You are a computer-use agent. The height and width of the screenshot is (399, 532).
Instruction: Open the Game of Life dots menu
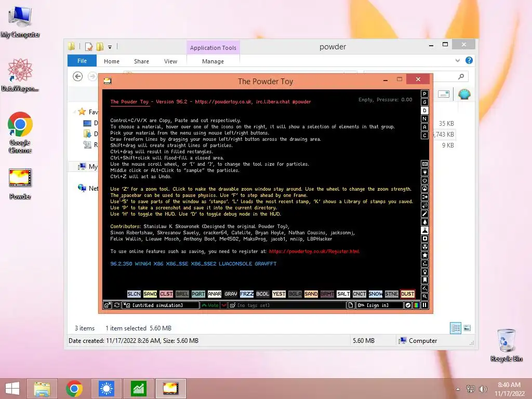point(424,263)
